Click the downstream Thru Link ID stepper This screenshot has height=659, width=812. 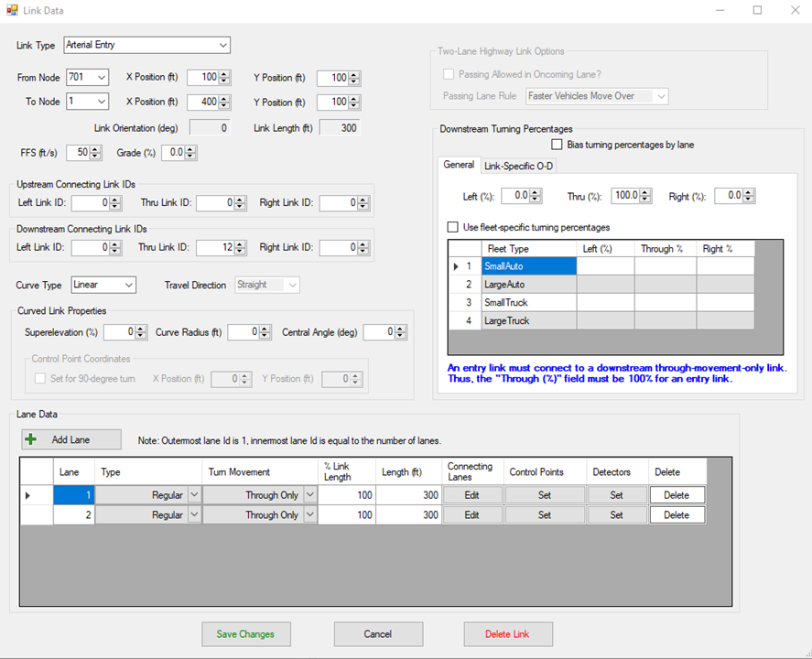[x=240, y=248]
